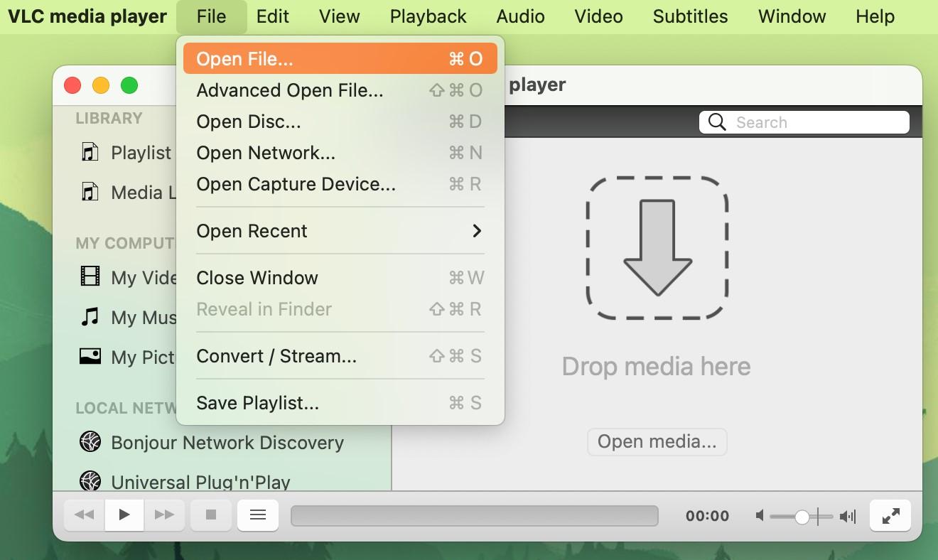Click the Universal Plug'n'Play globe icon
938x560 pixels.
click(x=90, y=481)
